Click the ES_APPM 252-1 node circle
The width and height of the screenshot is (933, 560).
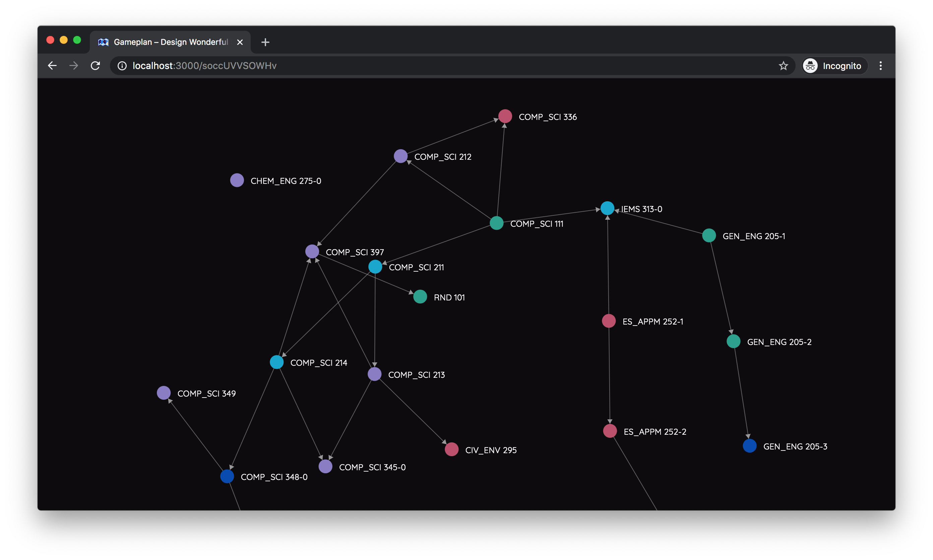click(x=608, y=321)
